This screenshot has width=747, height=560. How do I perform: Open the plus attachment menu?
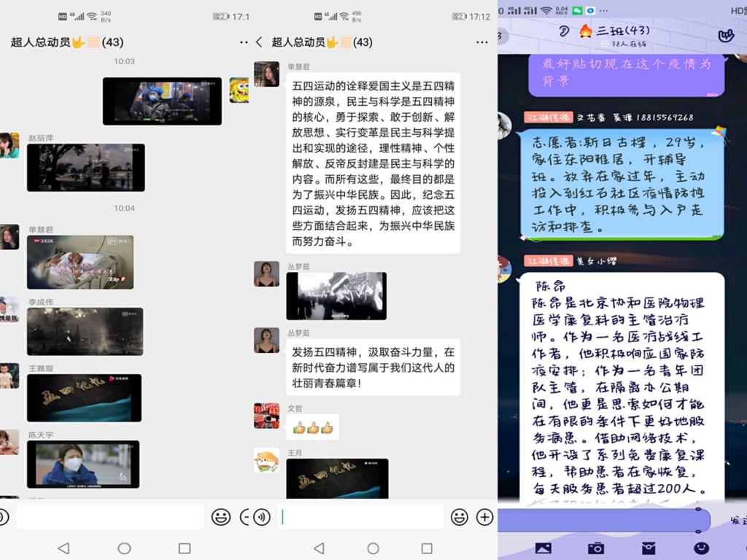click(x=484, y=517)
